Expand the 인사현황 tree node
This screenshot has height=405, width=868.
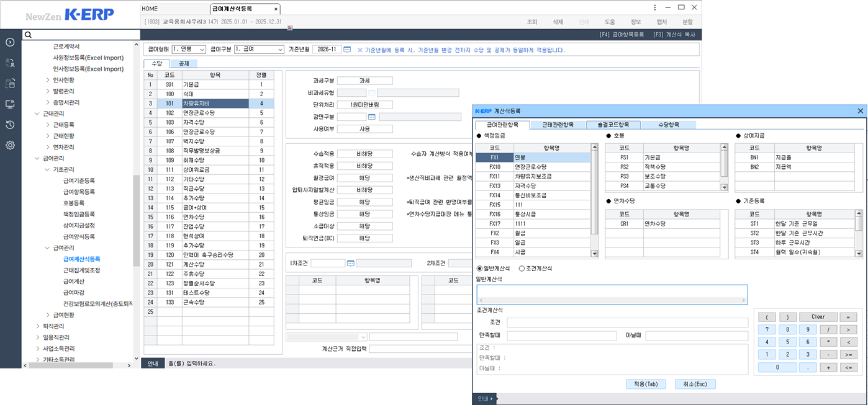click(48, 80)
